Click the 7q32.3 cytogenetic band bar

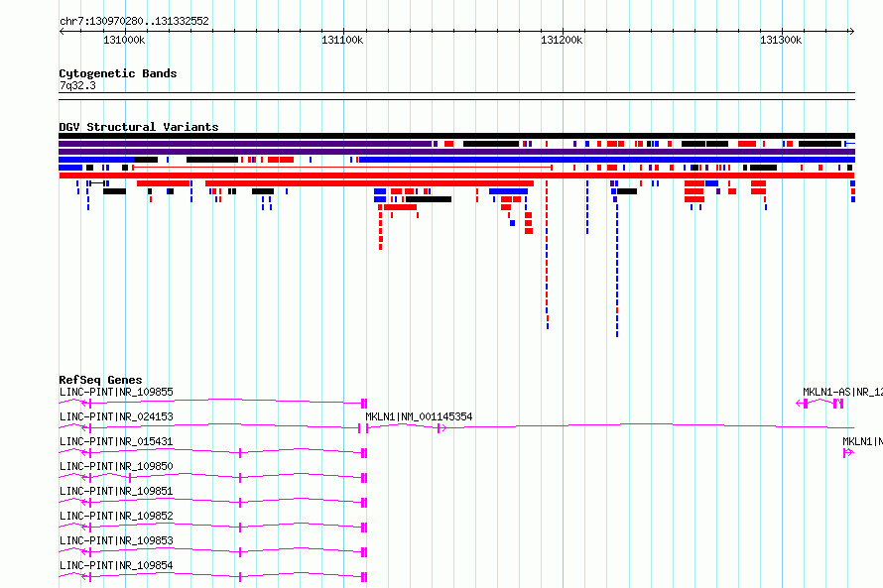click(456, 96)
